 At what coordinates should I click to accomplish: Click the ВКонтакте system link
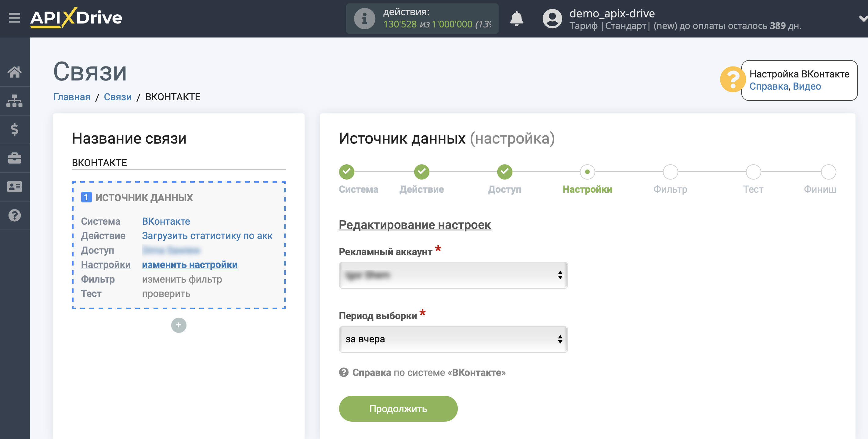[x=166, y=221]
